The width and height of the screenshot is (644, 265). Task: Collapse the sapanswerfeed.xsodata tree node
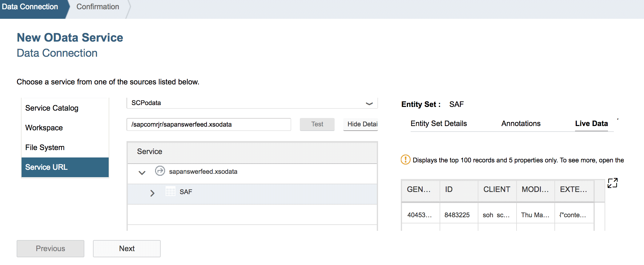[142, 173]
